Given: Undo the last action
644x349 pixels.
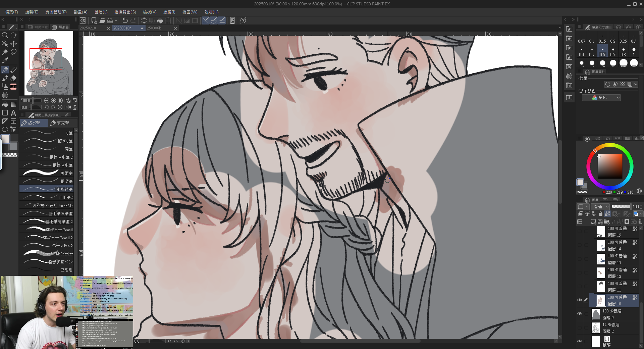Looking at the screenshot, I should click(x=125, y=20).
